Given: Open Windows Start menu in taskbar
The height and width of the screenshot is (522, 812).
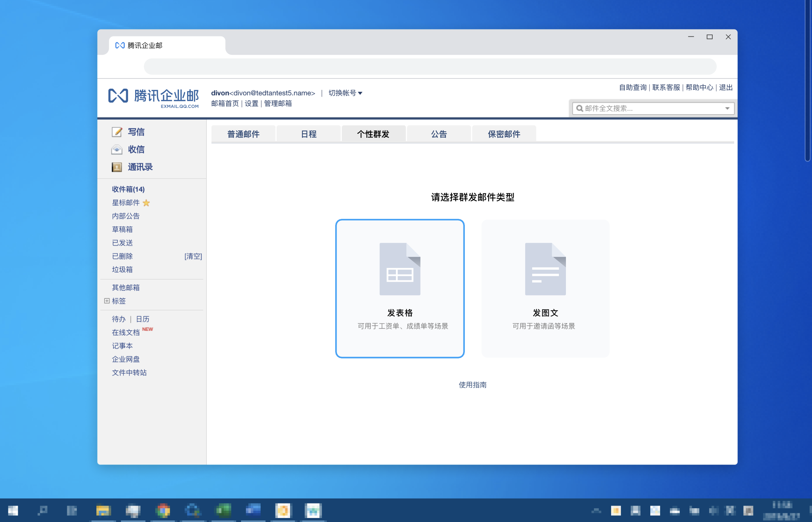Looking at the screenshot, I should click(x=13, y=510).
